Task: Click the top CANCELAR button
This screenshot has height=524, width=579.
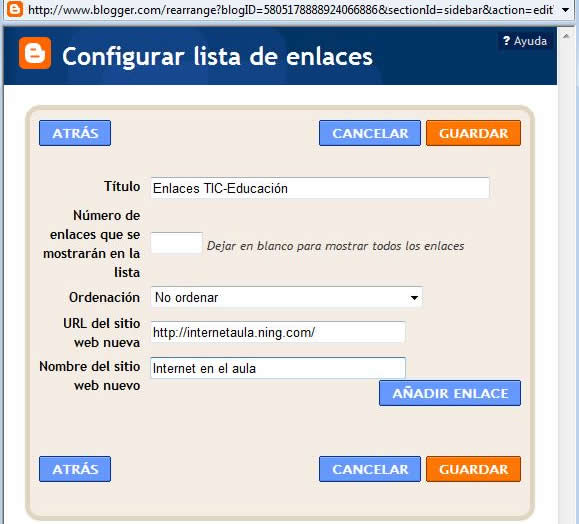Action: point(370,133)
